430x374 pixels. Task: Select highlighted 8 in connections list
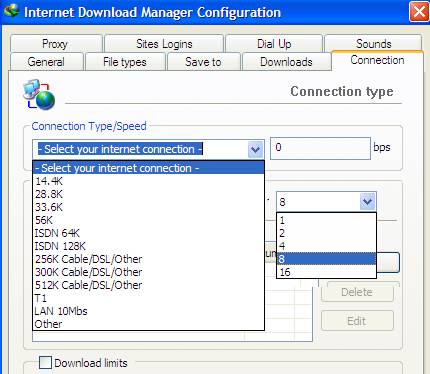point(326,259)
